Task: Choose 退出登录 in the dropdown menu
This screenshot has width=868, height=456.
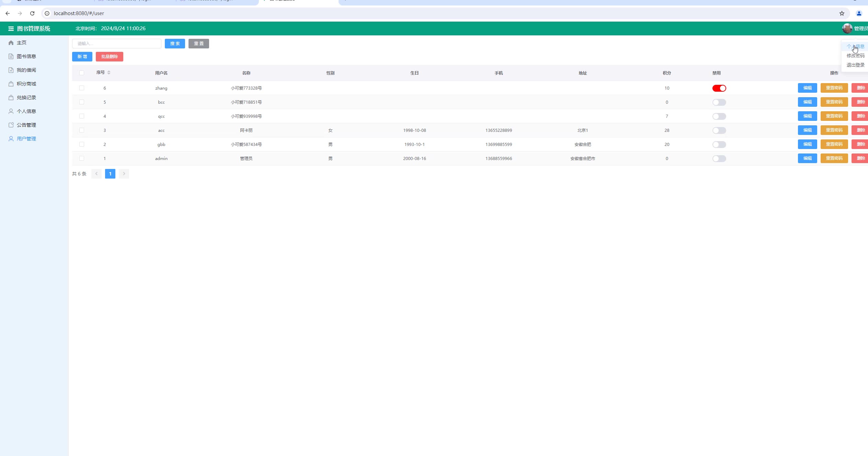Action: [x=855, y=65]
